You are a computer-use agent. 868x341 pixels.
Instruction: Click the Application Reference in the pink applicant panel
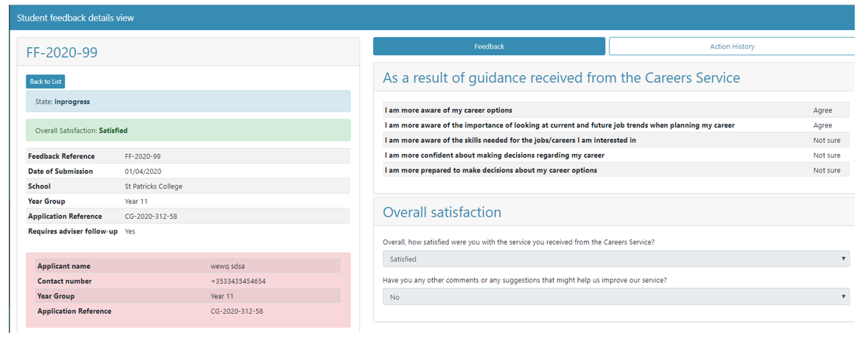[236, 312]
